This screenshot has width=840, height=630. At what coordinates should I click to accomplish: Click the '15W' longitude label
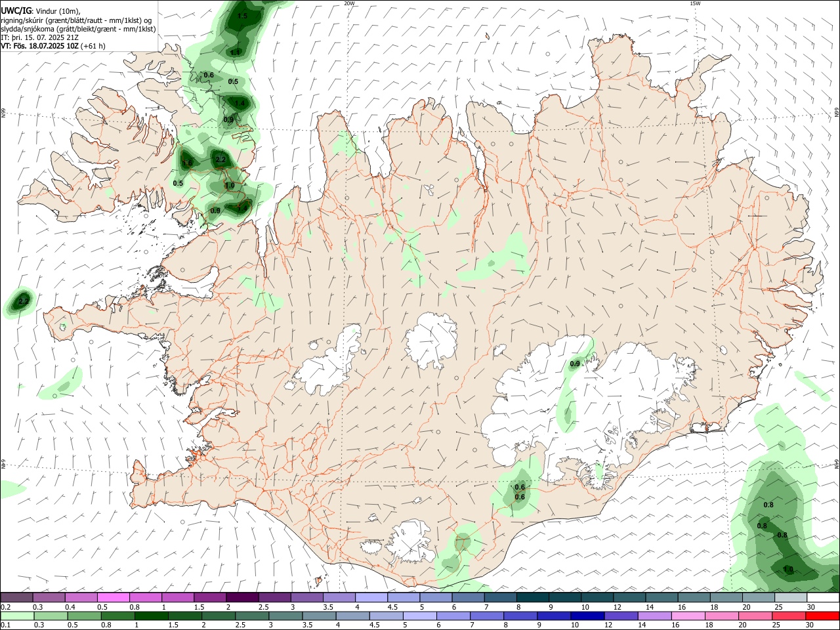coord(695,3)
